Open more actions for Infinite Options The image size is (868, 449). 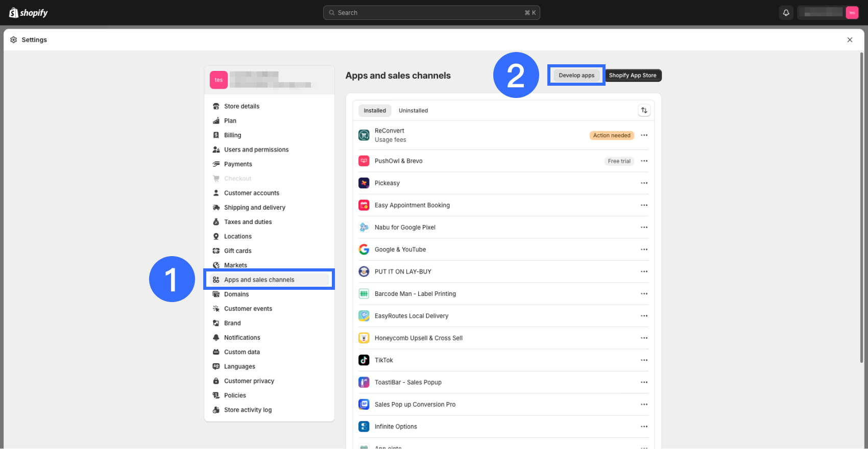[x=644, y=427]
